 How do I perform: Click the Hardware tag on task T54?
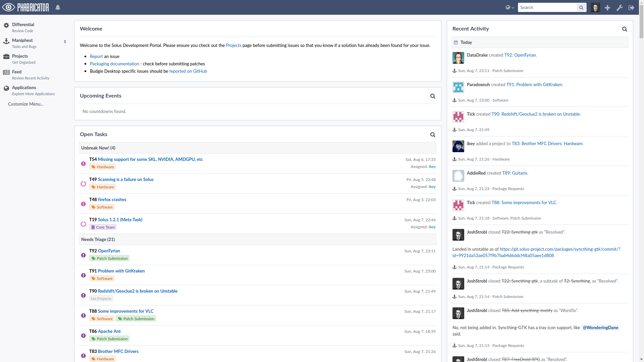coord(103,167)
